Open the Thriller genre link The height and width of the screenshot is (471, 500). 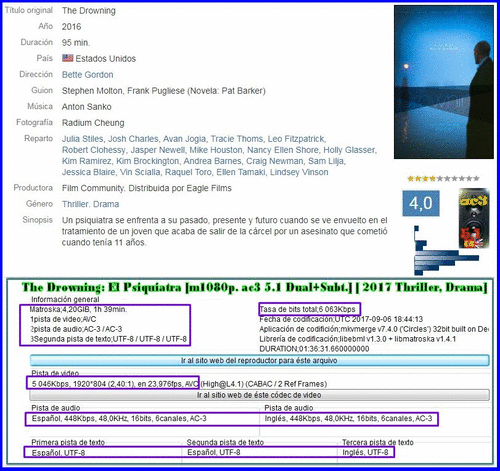[75, 204]
